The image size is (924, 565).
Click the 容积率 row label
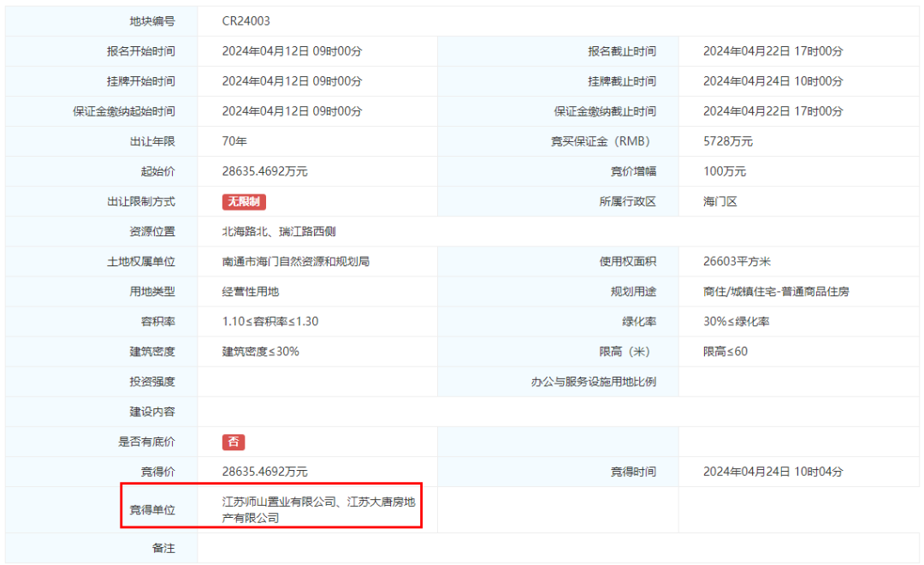(158, 322)
